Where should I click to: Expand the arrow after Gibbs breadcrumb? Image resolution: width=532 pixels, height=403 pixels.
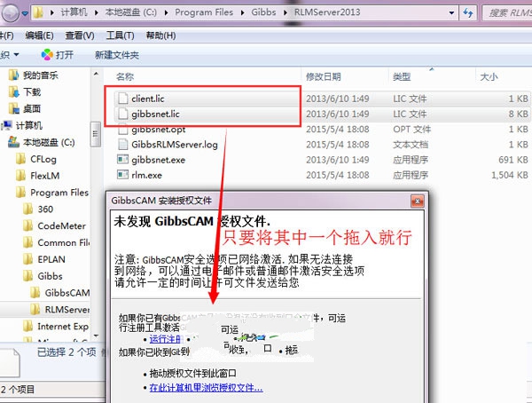285,13
